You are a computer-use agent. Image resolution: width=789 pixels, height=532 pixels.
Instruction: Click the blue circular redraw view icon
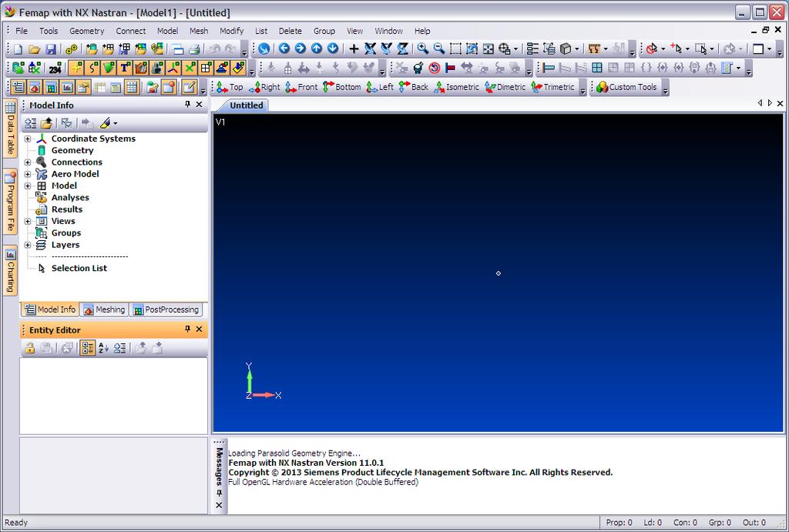[264, 49]
